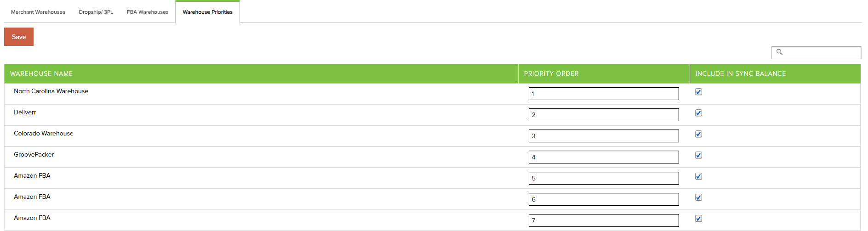Click the search magnifier icon

(779, 52)
